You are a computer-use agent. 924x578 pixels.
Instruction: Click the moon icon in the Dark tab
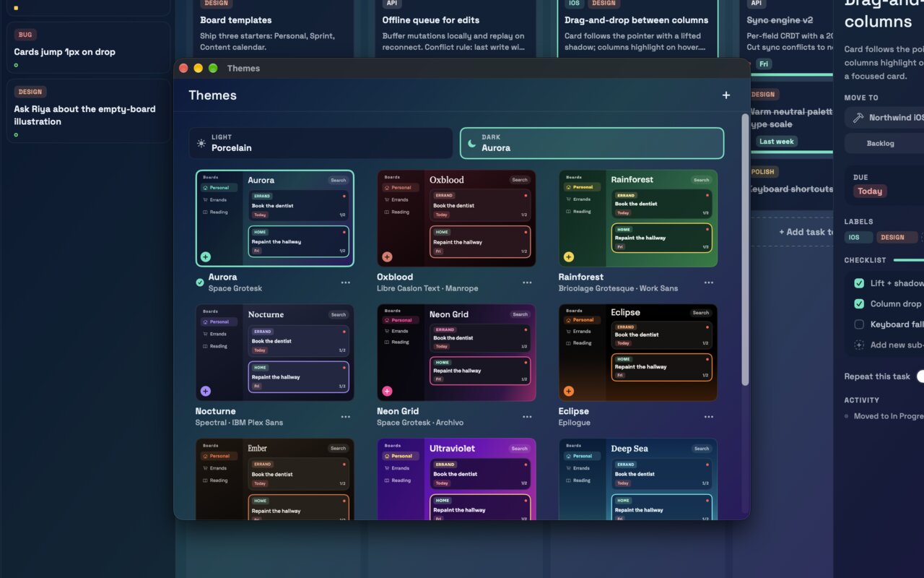point(472,143)
